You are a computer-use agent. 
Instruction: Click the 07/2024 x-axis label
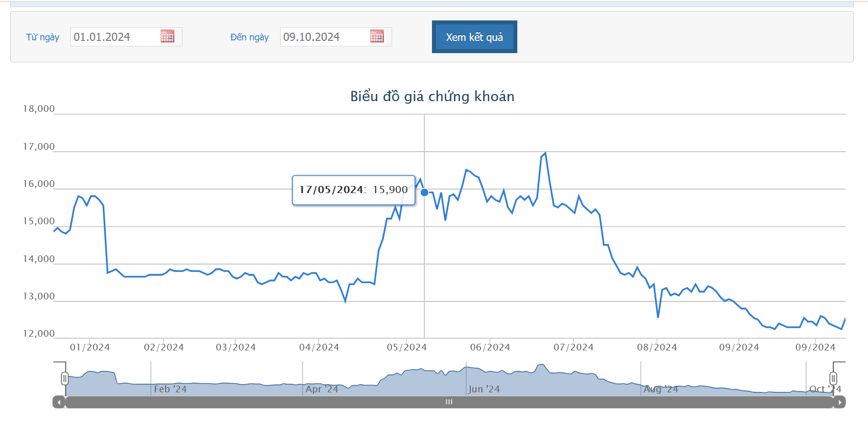coord(573,347)
